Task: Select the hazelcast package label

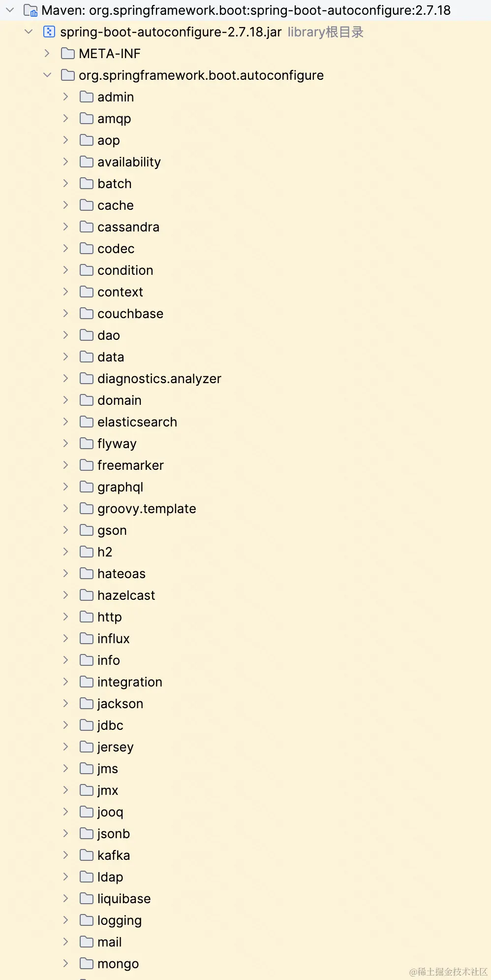Action: coord(126,595)
